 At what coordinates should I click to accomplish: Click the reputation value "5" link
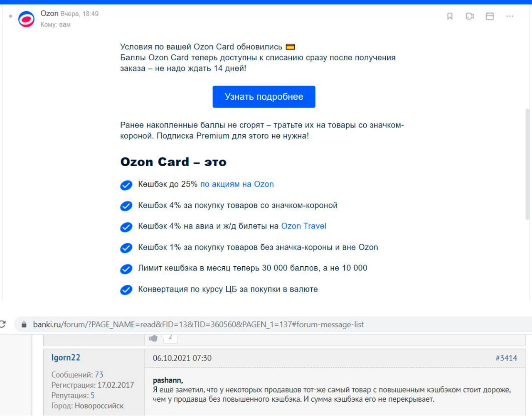tap(93, 395)
